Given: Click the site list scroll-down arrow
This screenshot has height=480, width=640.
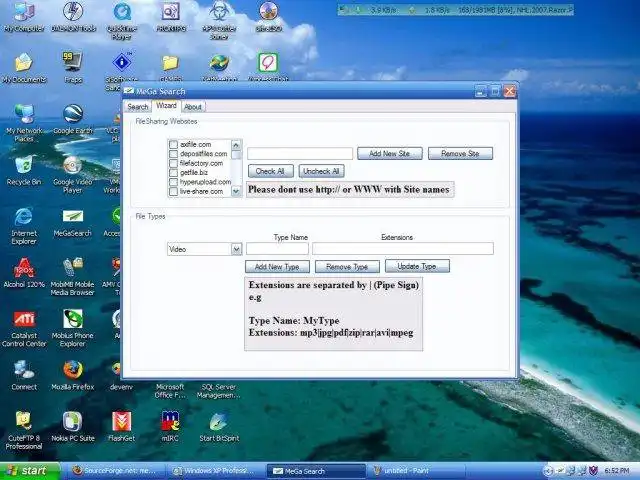Looking at the screenshot, I should click(236, 191).
